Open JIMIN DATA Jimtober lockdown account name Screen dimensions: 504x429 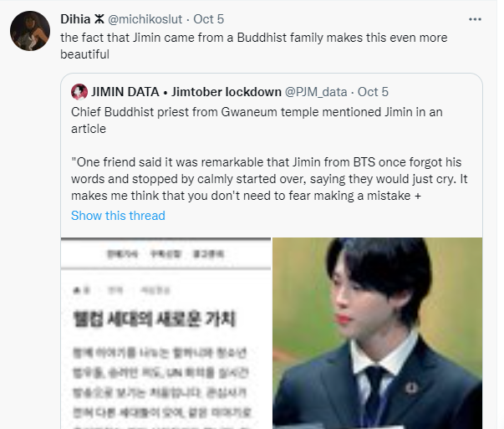pos(186,92)
